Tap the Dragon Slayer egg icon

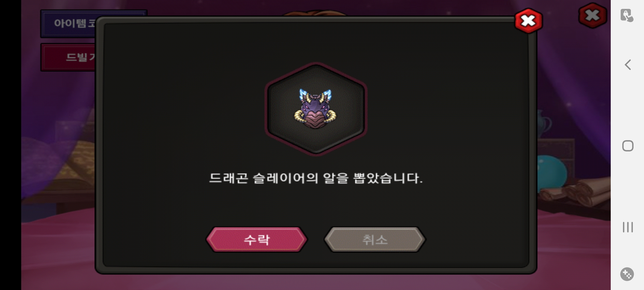315,109
